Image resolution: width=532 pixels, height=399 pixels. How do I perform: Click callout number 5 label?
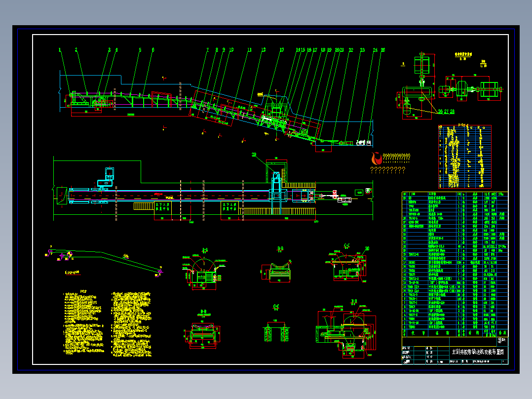[x=140, y=50]
